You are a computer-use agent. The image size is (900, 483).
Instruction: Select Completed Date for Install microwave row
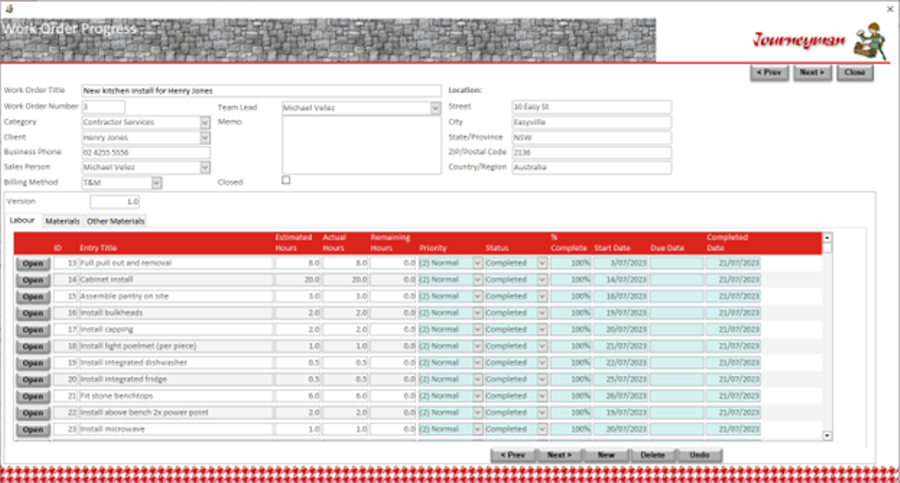(x=733, y=429)
